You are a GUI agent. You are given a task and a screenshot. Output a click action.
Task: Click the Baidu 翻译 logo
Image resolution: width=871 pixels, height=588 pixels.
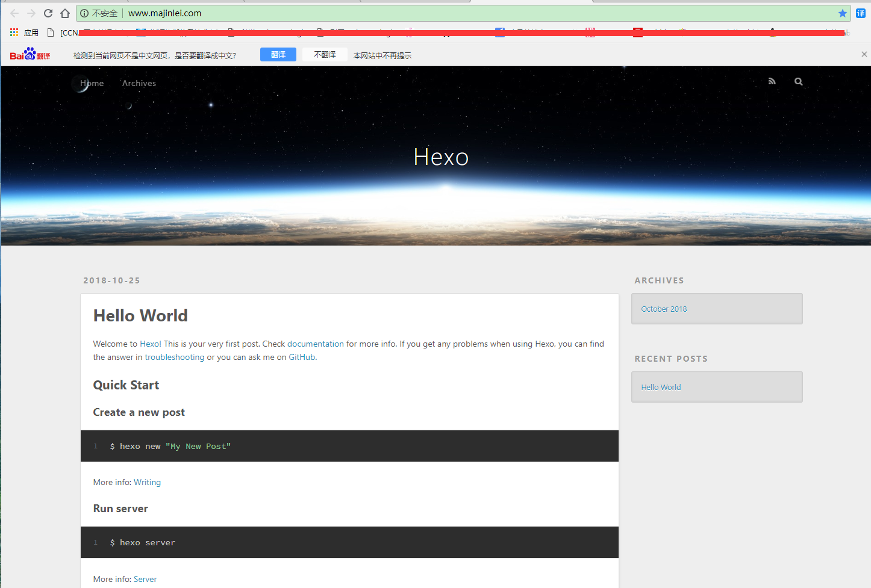click(x=30, y=54)
